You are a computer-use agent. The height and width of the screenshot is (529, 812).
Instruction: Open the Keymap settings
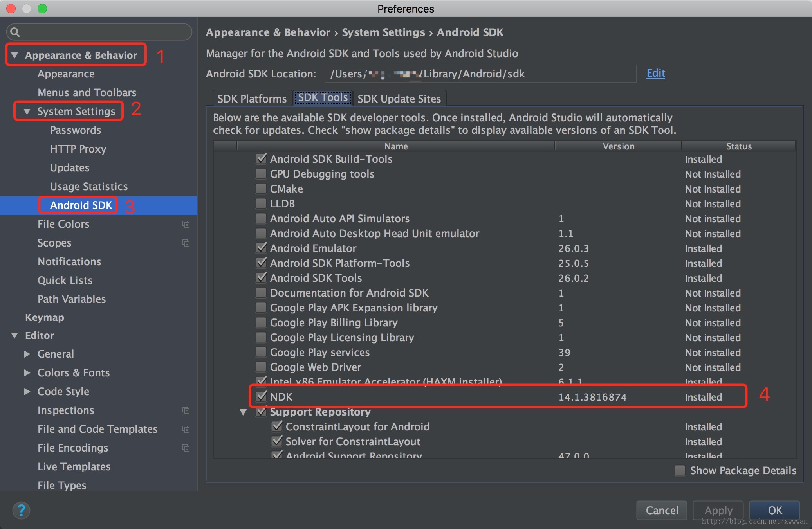click(45, 317)
